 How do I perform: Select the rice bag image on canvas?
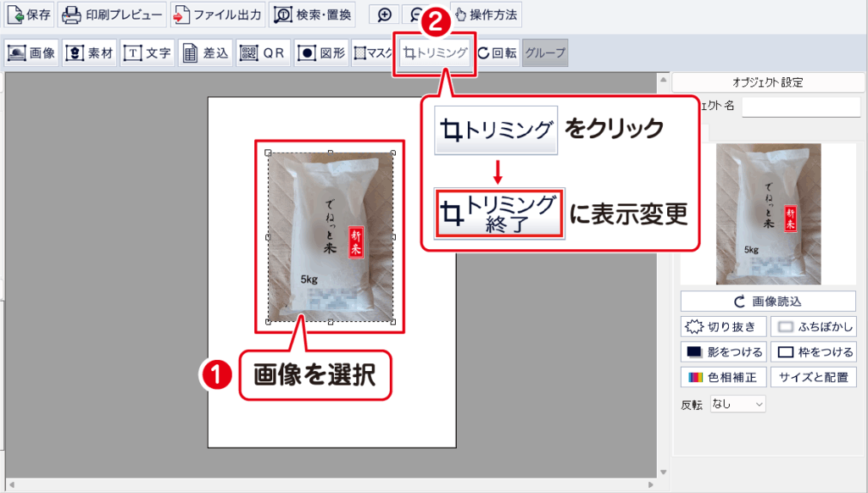330,238
